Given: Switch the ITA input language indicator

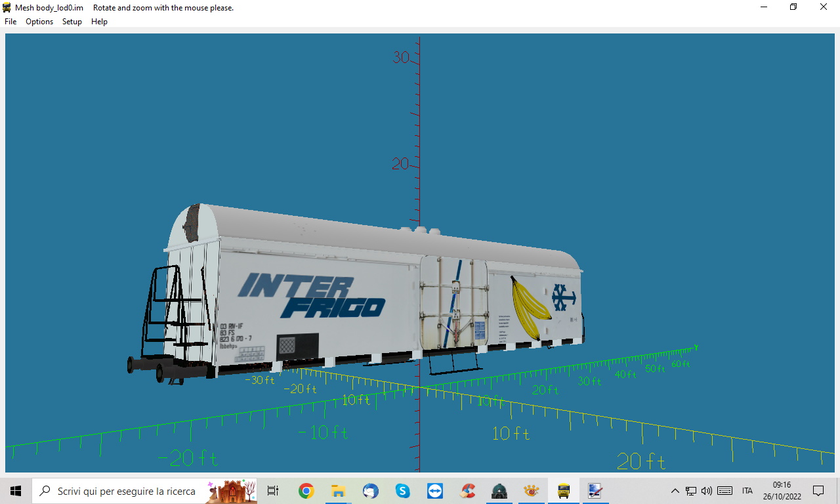Looking at the screenshot, I should coord(747,491).
